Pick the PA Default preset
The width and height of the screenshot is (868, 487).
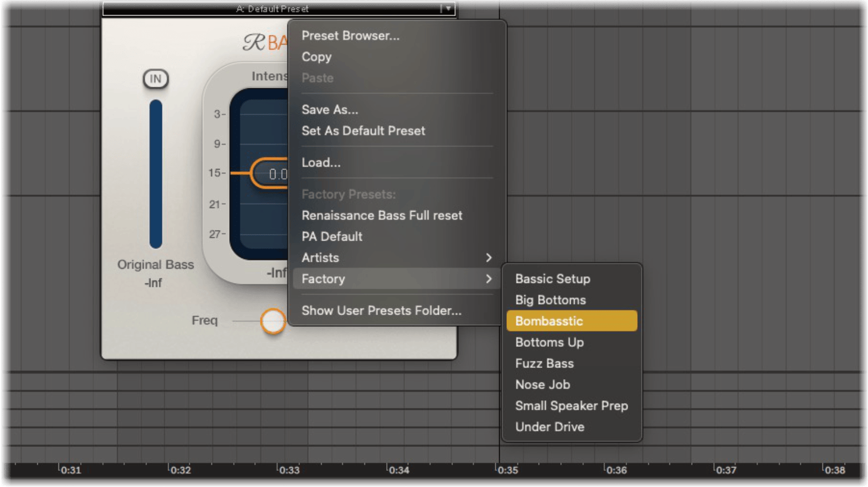tap(332, 236)
